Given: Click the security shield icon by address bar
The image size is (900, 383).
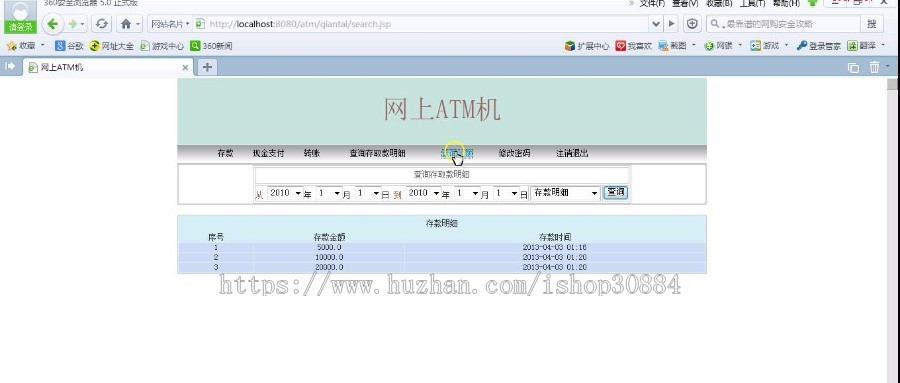Looking at the screenshot, I should (x=692, y=24).
